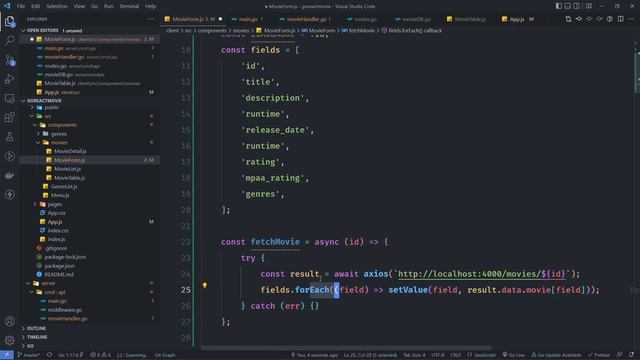Open the Testing beaker view

click(10, 137)
